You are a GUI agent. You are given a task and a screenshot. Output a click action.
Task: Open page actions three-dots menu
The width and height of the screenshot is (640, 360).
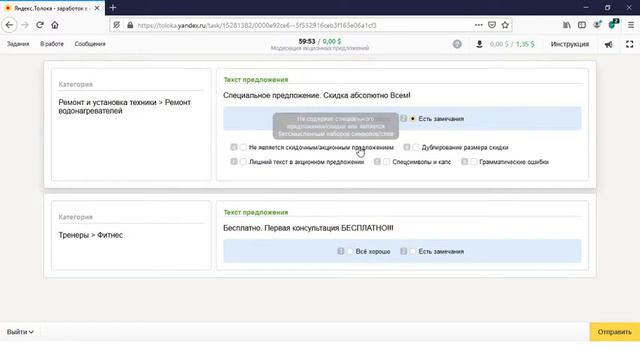coord(478,25)
